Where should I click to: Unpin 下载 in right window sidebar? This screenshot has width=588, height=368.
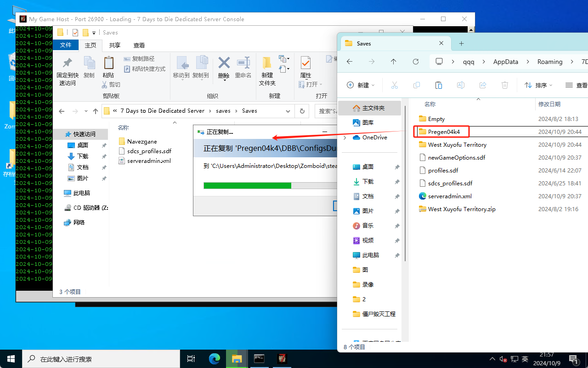(397, 182)
